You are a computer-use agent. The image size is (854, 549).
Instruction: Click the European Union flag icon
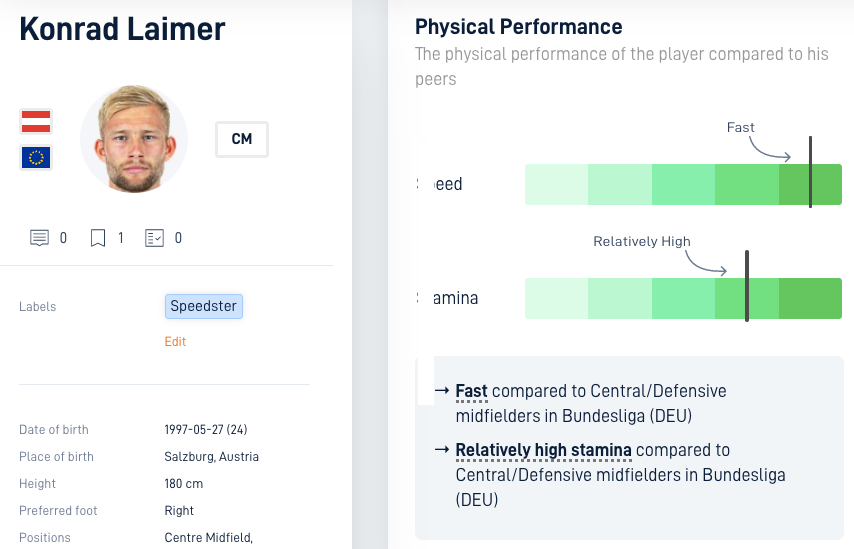coord(36,157)
